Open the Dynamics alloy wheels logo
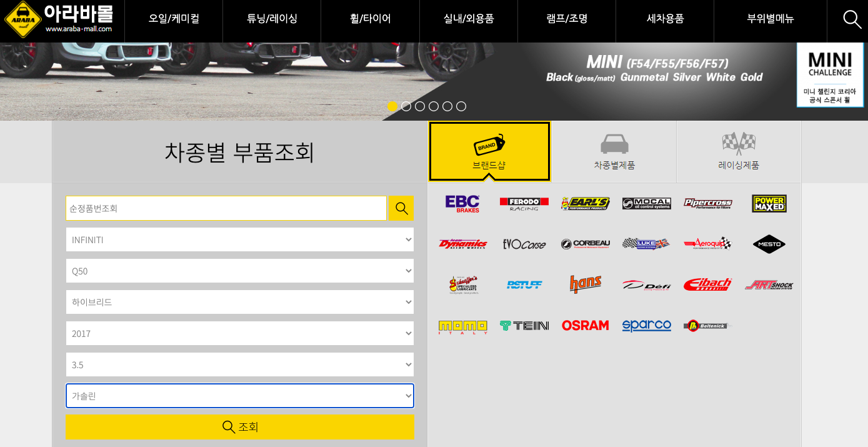 tap(462, 244)
